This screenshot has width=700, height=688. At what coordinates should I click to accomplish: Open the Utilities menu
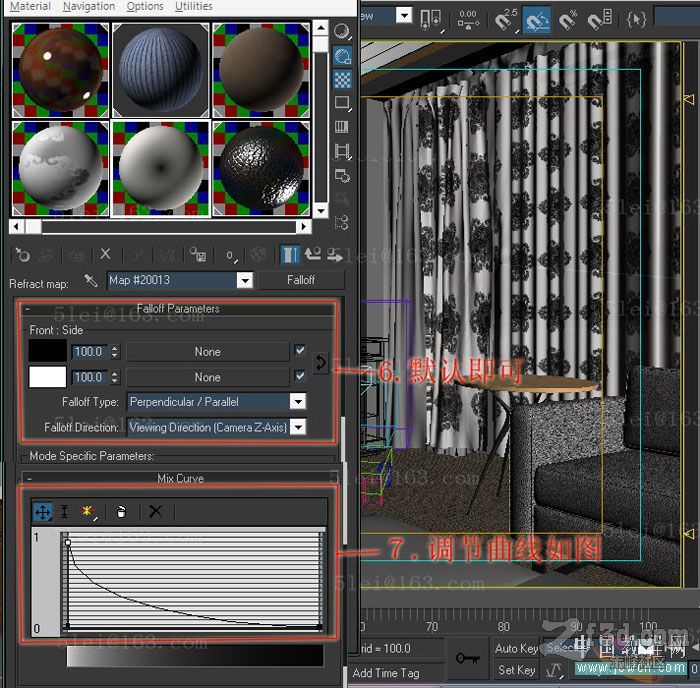coord(193,6)
